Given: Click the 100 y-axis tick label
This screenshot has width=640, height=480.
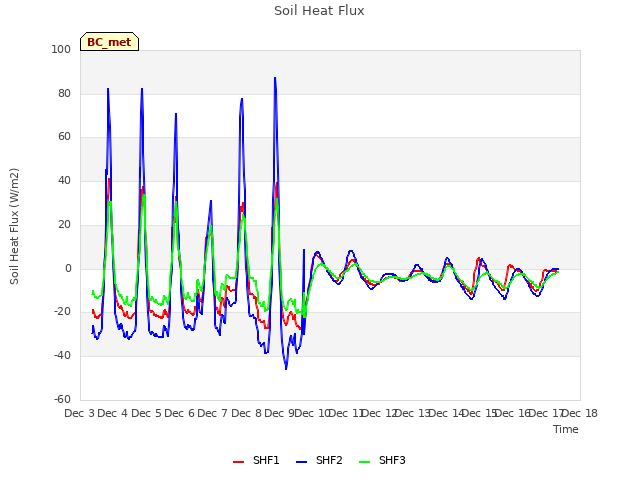Looking at the screenshot, I should (61, 49).
